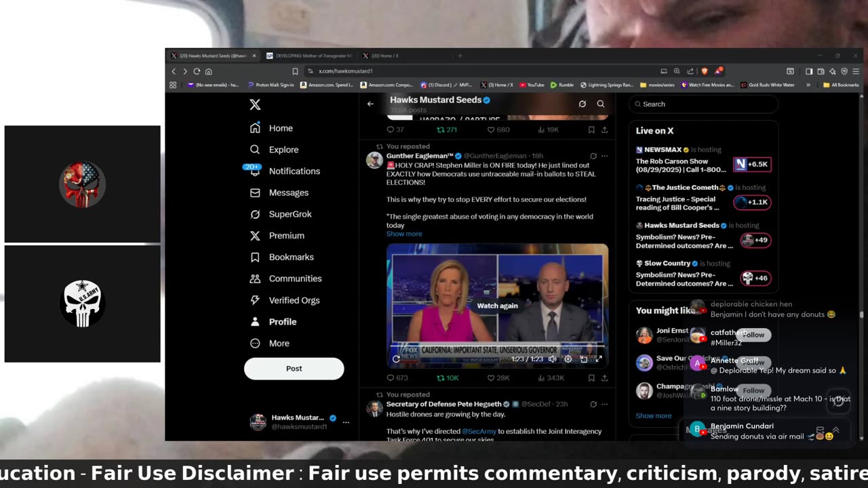Viewport: 868px width, 488px height.
Task: Mute the video volume
Action: point(552,359)
